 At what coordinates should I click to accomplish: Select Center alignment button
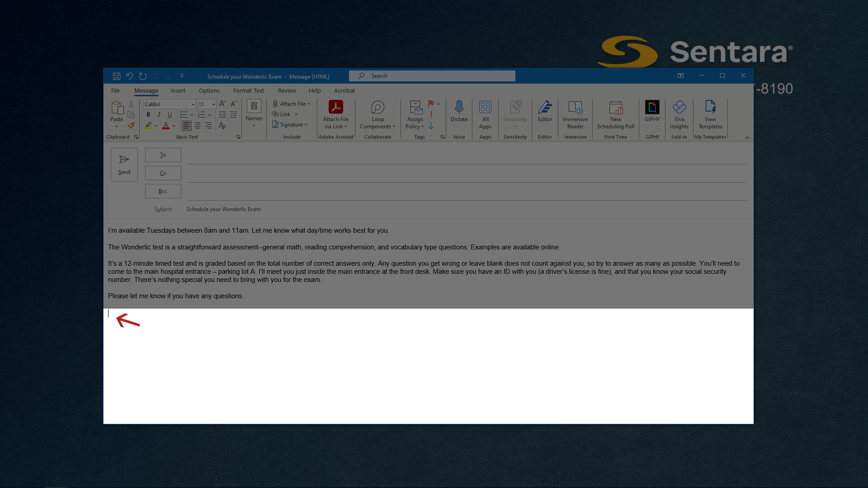(198, 126)
